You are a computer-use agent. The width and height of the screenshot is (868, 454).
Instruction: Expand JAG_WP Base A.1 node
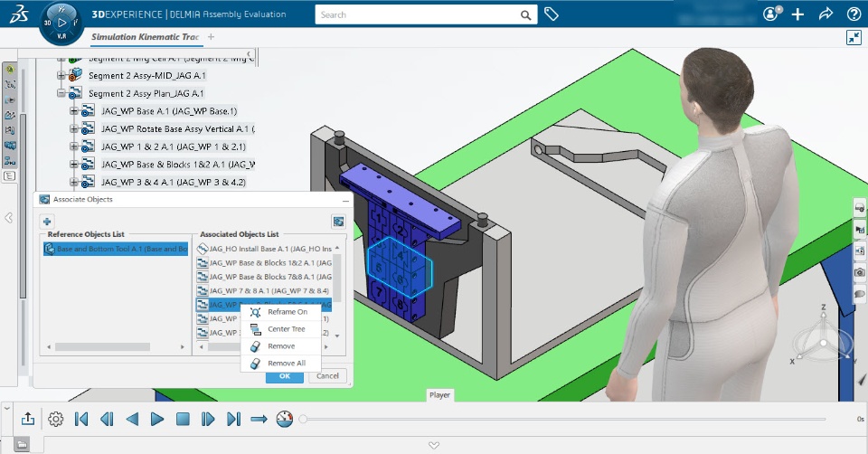pyautogui.click(x=73, y=110)
